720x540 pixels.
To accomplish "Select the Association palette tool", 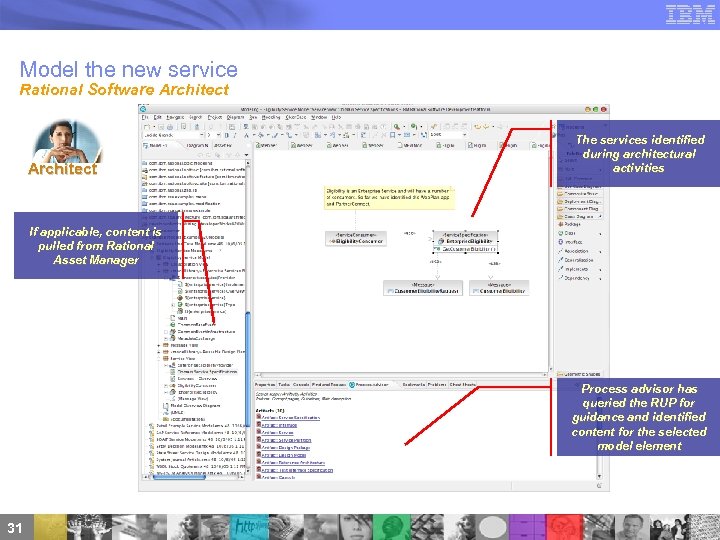I will pyautogui.click(x=573, y=251).
